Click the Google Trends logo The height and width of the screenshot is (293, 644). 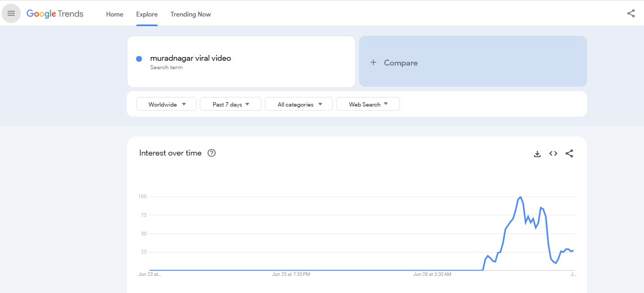pos(55,14)
